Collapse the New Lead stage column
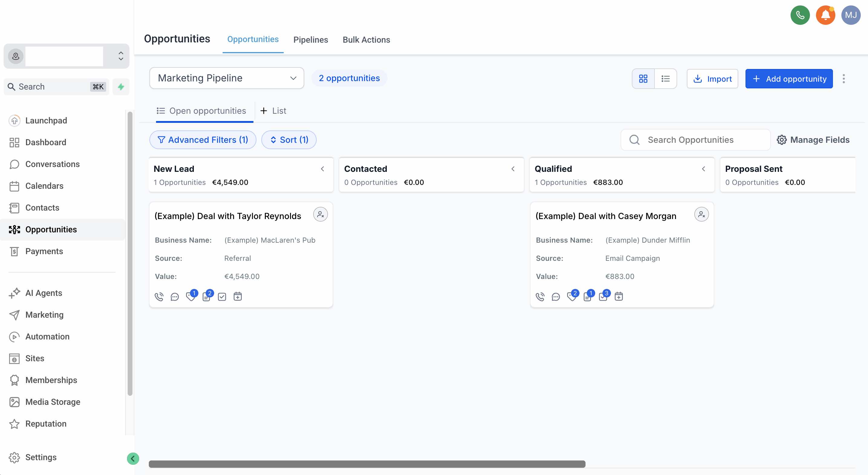 (322, 169)
